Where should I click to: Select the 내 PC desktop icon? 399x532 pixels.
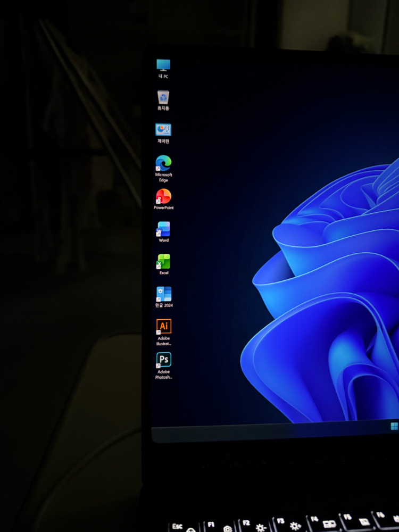tap(163, 65)
